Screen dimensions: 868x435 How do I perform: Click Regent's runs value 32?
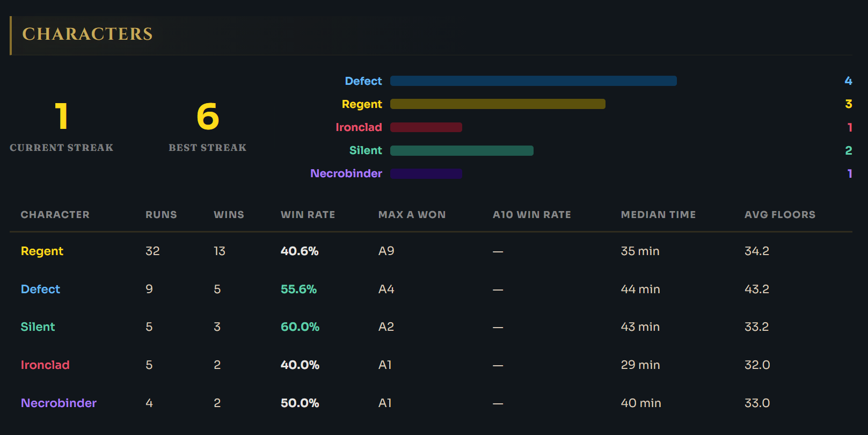tap(152, 251)
